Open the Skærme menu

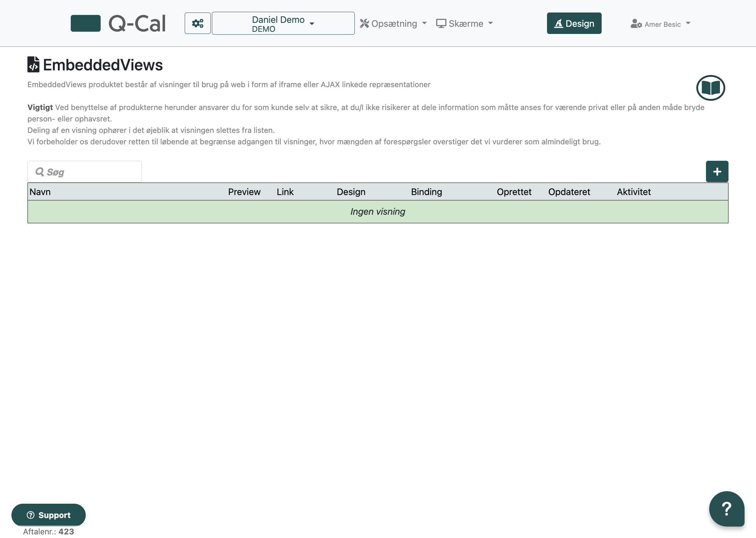pos(464,24)
